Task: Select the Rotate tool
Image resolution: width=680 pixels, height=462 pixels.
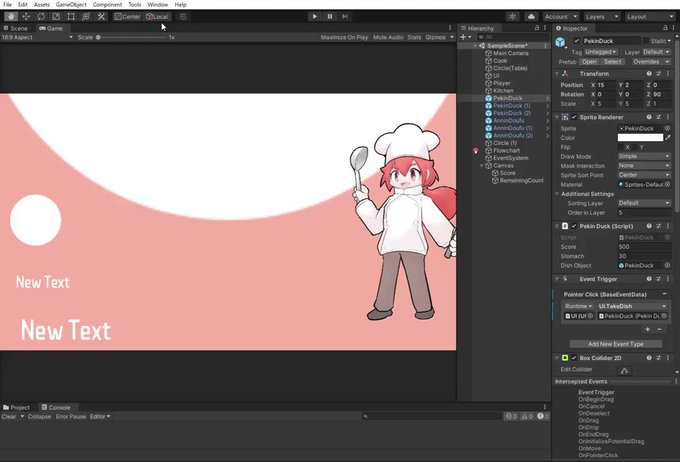Action: [41, 16]
